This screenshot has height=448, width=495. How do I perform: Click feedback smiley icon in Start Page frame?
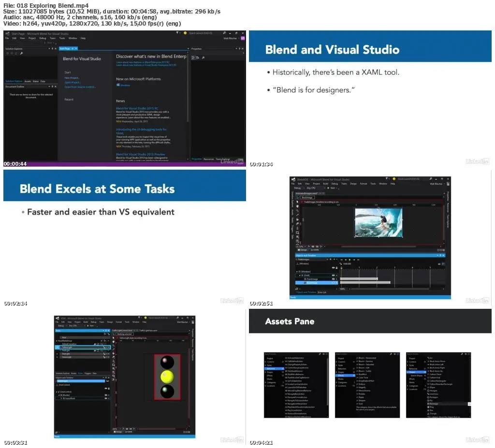point(185,33)
